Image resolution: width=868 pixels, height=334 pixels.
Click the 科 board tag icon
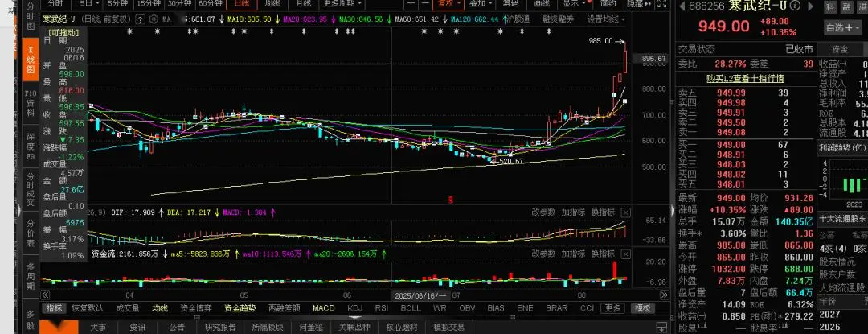(x=829, y=7)
